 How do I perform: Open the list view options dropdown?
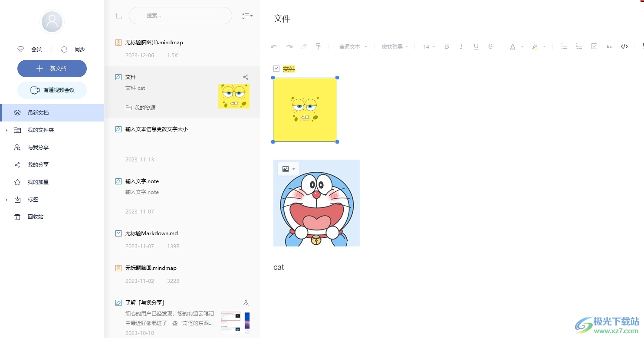[247, 16]
